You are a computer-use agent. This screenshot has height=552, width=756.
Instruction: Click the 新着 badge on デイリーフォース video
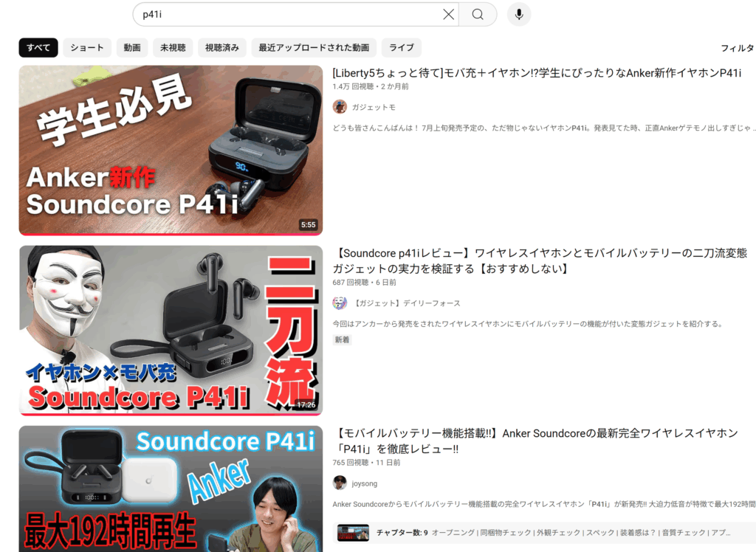pyautogui.click(x=342, y=340)
